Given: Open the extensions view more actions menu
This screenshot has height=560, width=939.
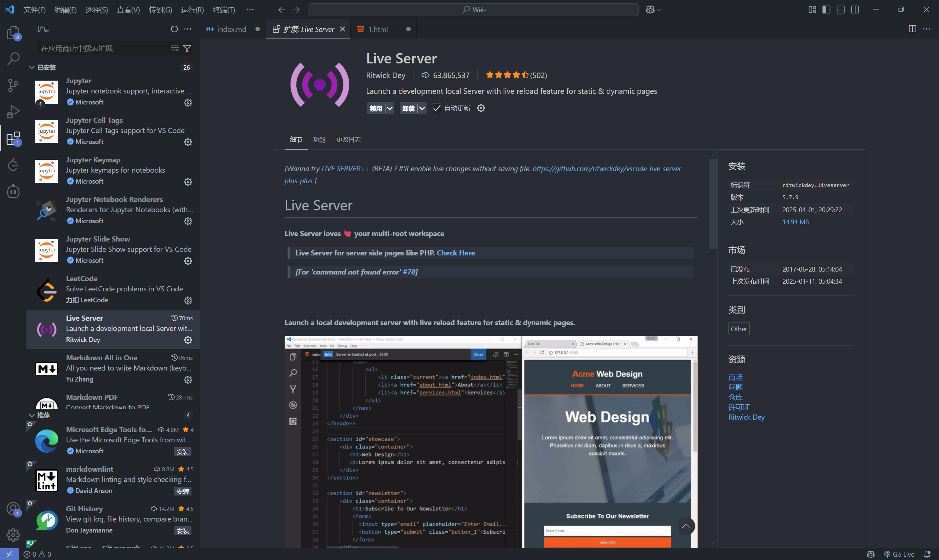Looking at the screenshot, I should [x=188, y=29].
